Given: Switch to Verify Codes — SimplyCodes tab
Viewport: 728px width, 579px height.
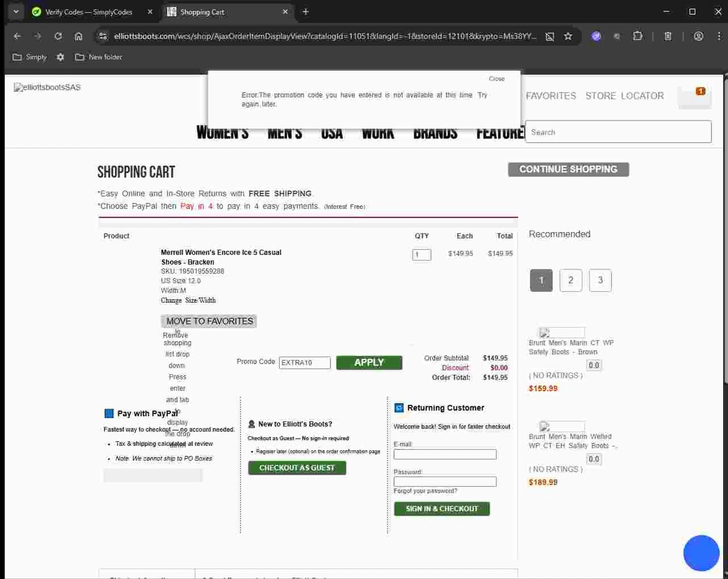Looking at the screenshot, I should point(88,12).
